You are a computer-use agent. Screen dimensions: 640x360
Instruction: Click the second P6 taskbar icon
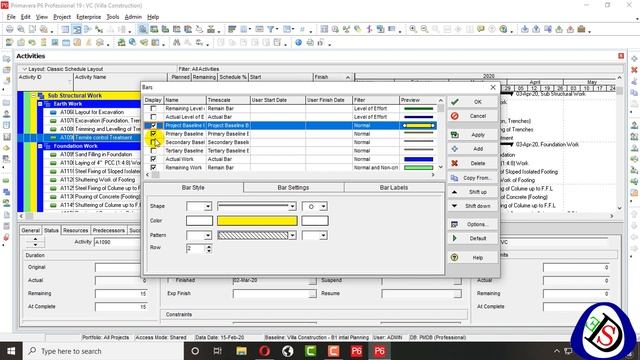(x=379, y=351)
